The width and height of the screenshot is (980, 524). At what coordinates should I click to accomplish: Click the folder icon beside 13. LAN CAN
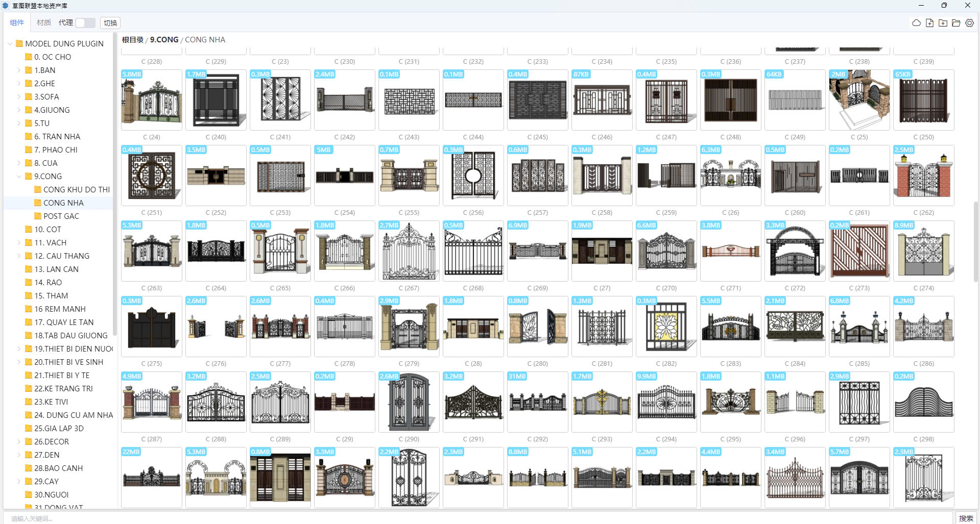pos(29,269)
